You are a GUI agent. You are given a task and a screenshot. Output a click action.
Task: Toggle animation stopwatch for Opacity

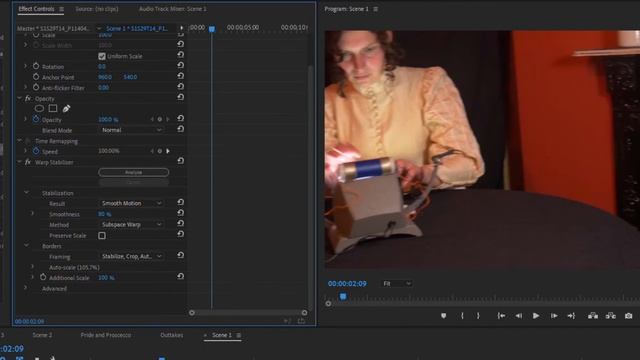pyautogui.click(x=36, y=119)
